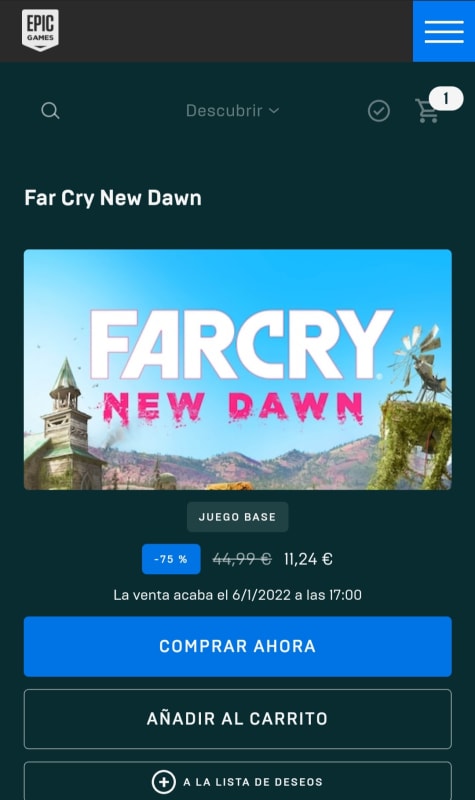Open the Epic Games logo home
The width and height of the screenshot is (475, 800).
[40, 30]
